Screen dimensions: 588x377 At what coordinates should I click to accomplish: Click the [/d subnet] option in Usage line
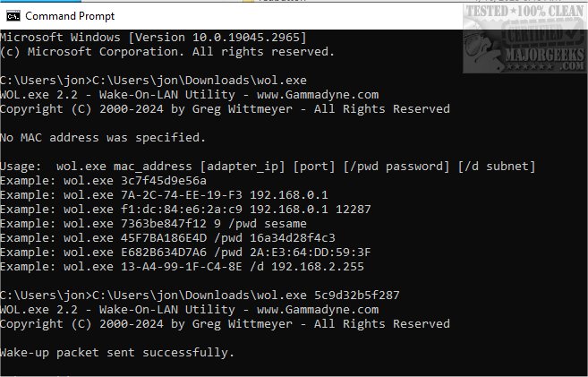click(498, 167)
